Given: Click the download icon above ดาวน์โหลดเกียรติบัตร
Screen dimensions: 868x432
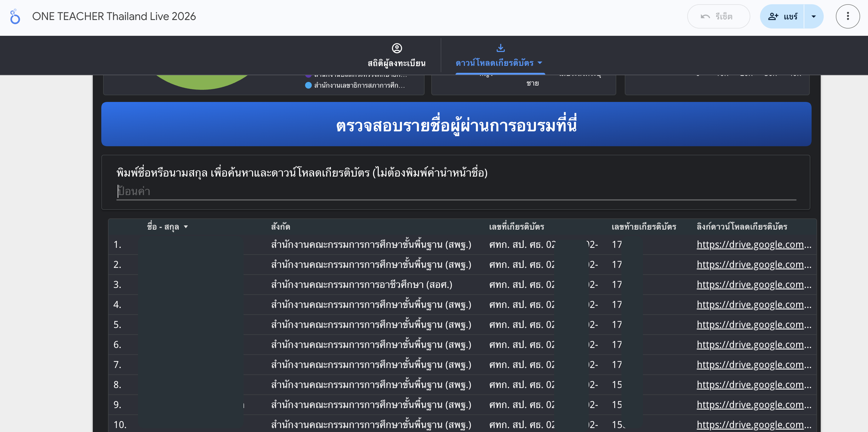Looking at the screenshot, I should point(500,48).
